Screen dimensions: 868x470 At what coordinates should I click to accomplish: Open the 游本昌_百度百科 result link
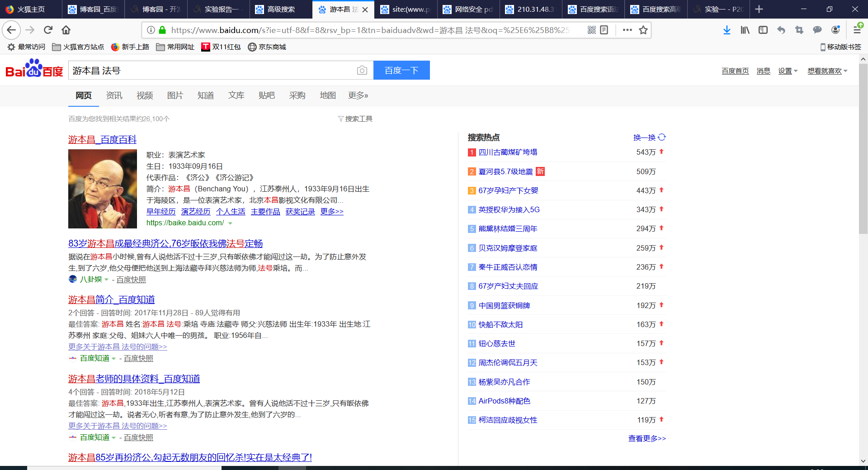pos(102,140)
